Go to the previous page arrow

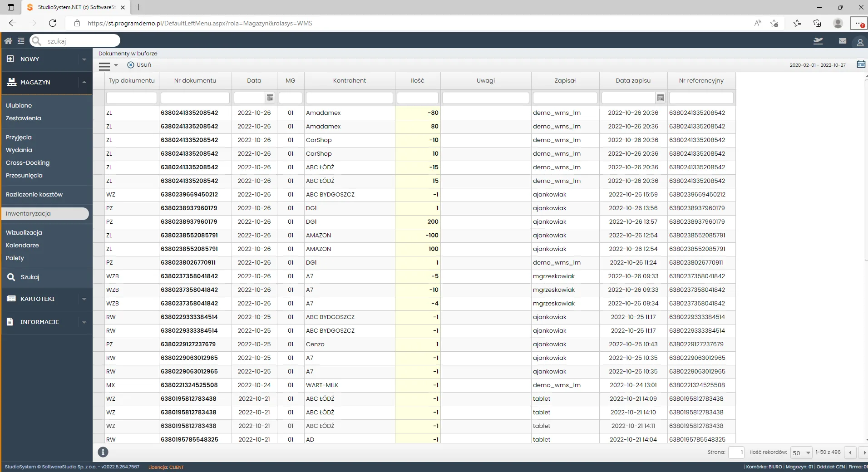[x=850, y=452]
